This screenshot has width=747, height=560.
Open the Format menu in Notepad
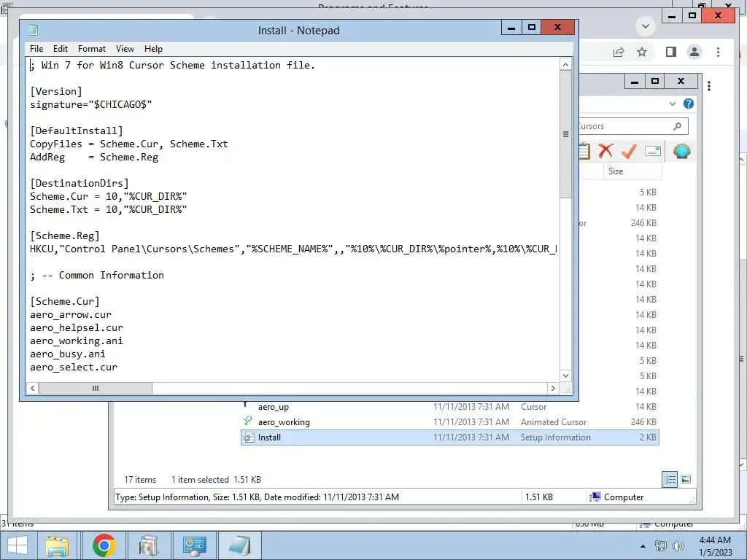click(91, 49)
